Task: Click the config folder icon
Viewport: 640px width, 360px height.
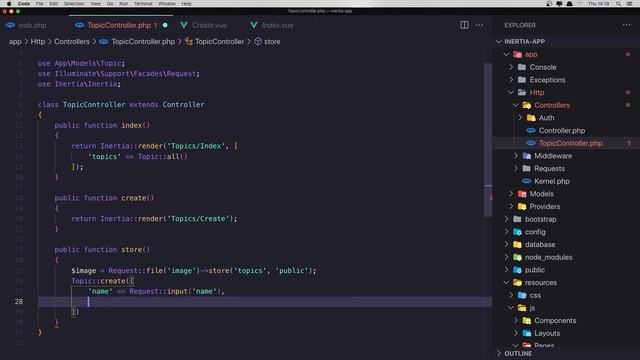Action: point(518,232)
